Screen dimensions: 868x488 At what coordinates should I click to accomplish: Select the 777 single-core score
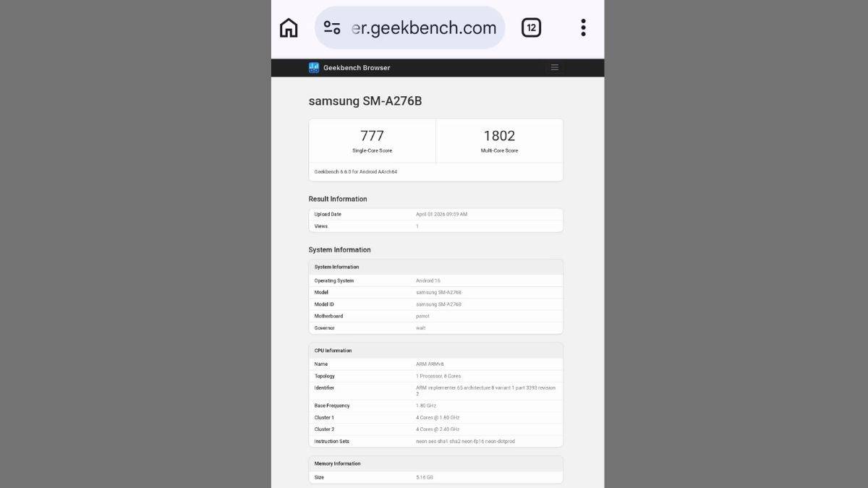point(373,136)
